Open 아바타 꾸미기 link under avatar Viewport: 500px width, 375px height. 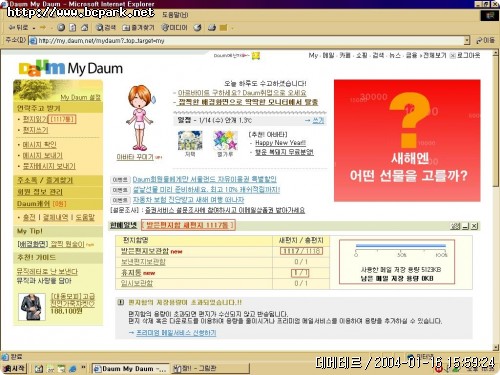135,157
